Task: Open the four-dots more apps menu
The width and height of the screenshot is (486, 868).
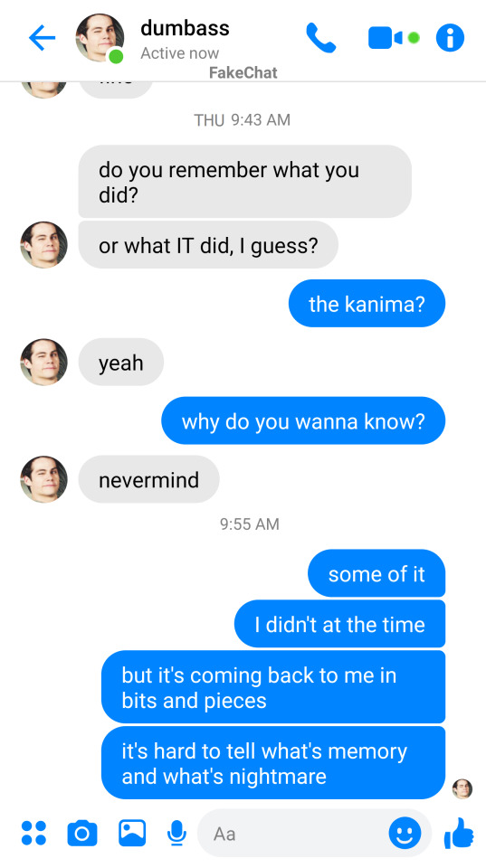Action: point(33,833)
